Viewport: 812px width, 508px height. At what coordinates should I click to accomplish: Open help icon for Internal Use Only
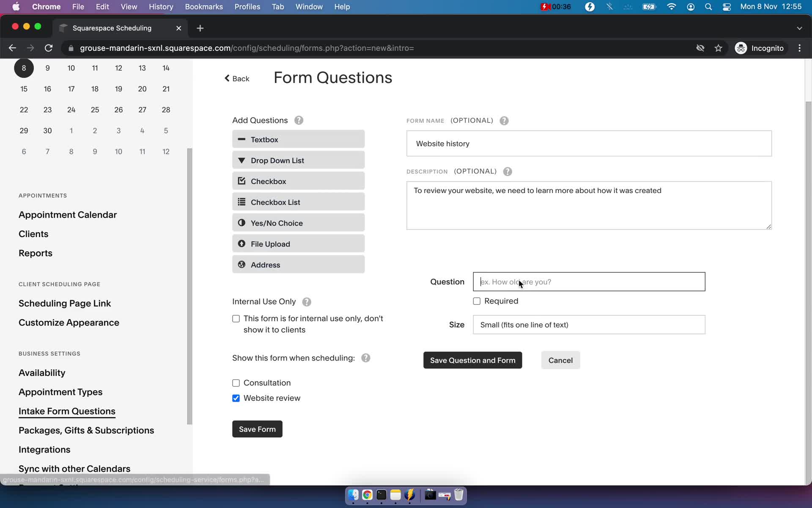[x=307, y=302]
